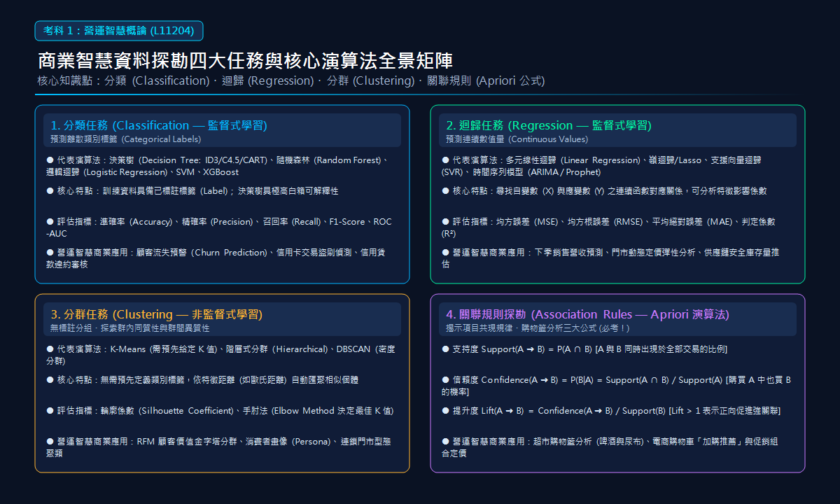The image size is (840, 504).
Task: Click the formula "提升度 Lift(A → B)"
Action: click(611, 410)
